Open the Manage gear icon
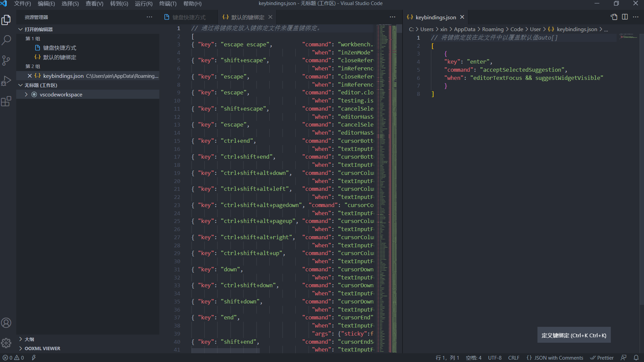 click(6, 343)
